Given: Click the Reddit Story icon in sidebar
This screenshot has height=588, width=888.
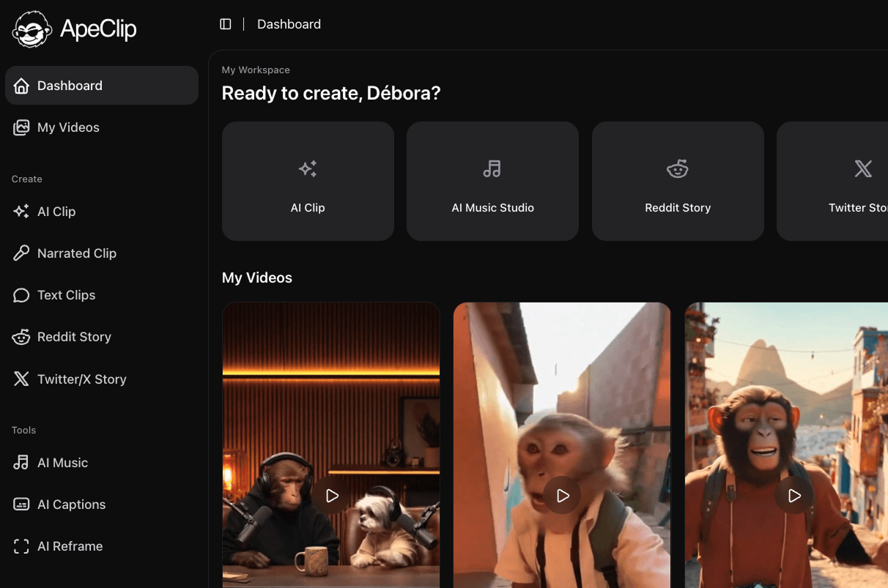Looking at the screenshot, I should [21, 336].
